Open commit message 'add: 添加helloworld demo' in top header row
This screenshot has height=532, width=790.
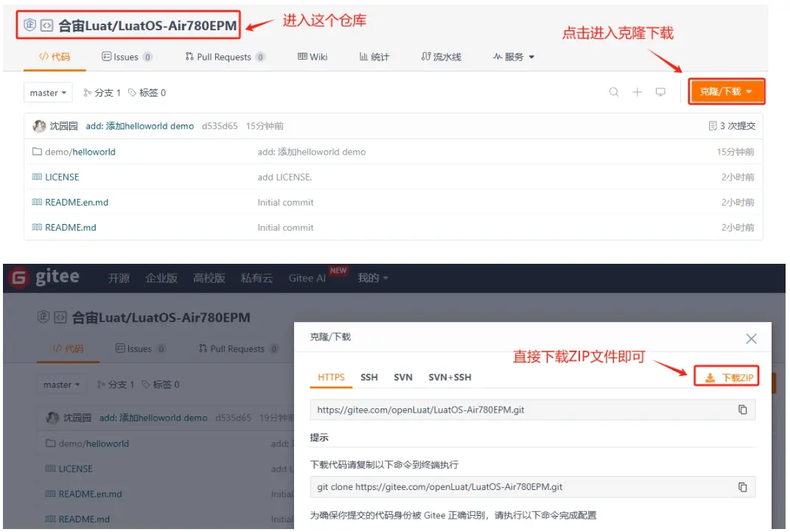tap(139, 126)
